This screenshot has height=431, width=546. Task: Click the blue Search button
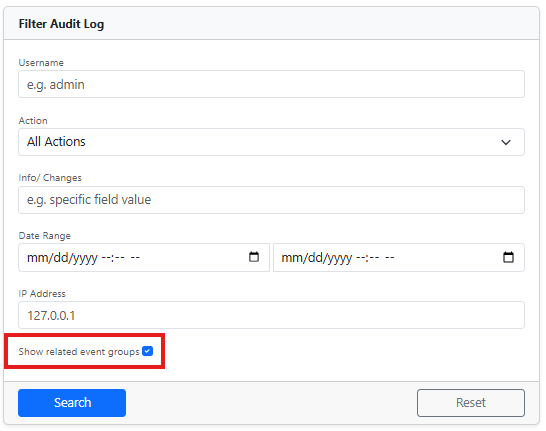tap(72, 403)
